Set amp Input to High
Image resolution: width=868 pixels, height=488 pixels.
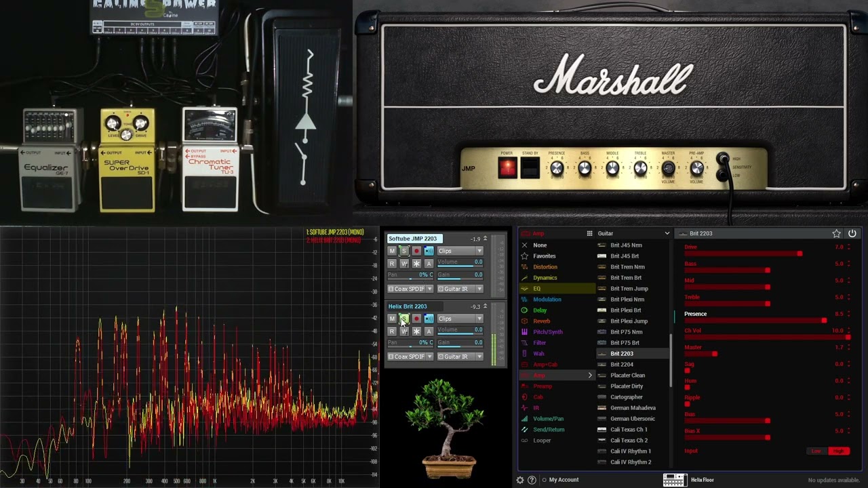[840, 451]
